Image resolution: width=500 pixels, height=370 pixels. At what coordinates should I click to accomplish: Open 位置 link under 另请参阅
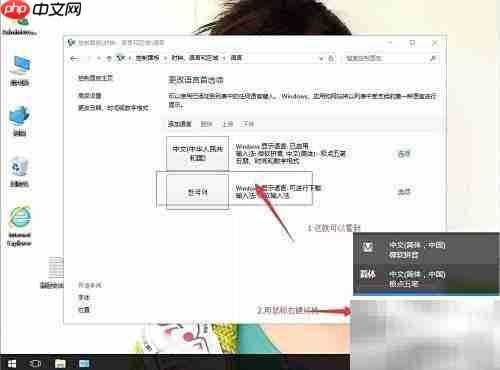click(84, 310)
